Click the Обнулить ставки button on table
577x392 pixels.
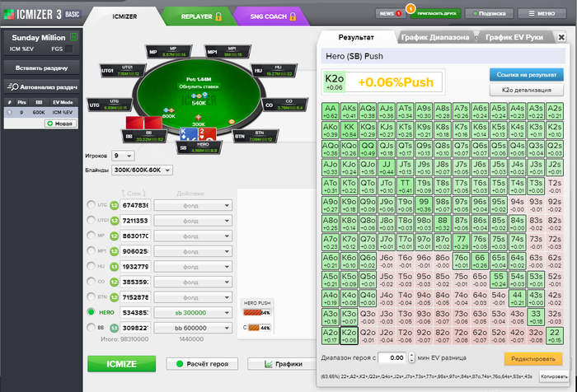(199, 86)
